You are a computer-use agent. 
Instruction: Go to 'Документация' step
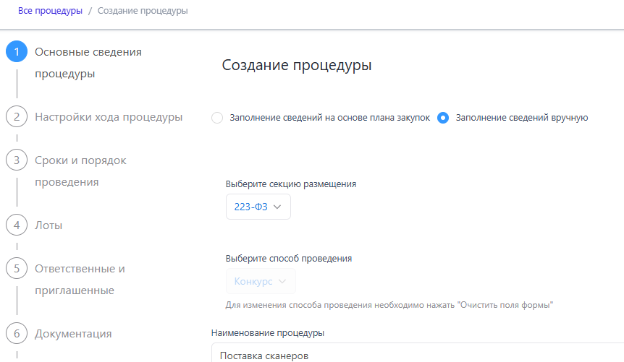pos(73,333)
